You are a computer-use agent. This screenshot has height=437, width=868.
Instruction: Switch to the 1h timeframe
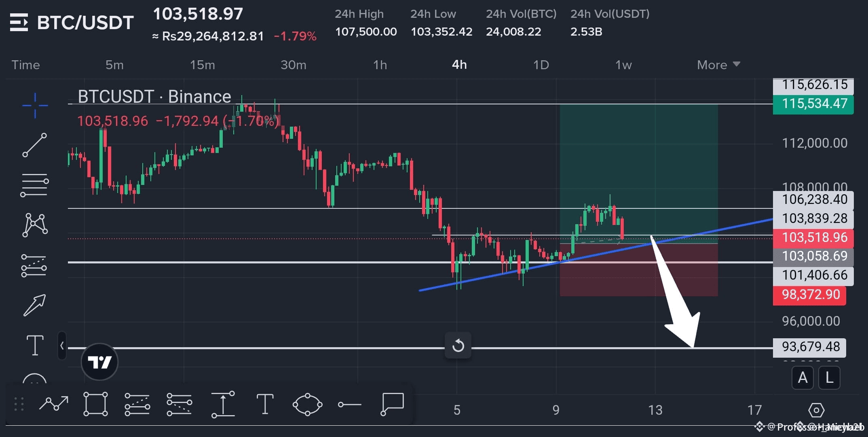(380, 65)
